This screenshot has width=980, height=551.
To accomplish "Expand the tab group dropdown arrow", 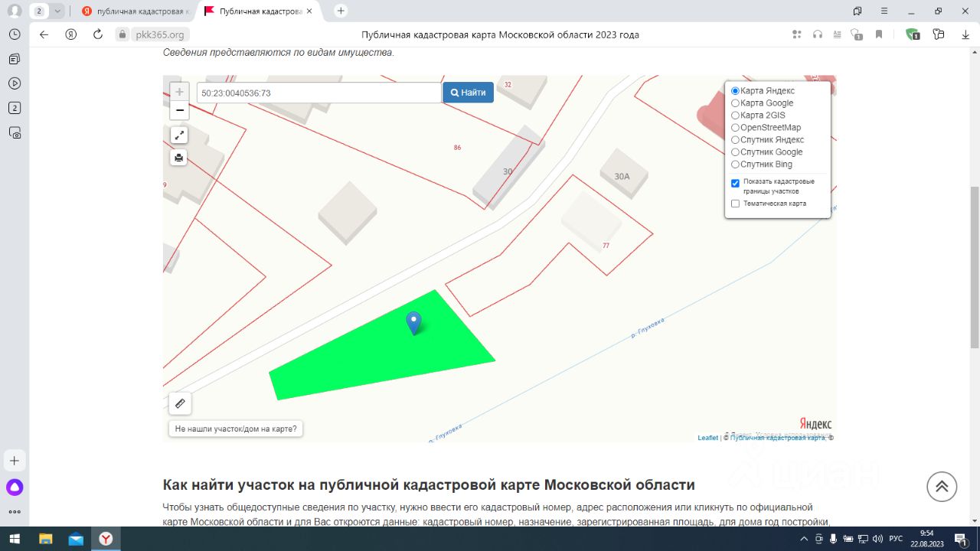I will 57,11.
